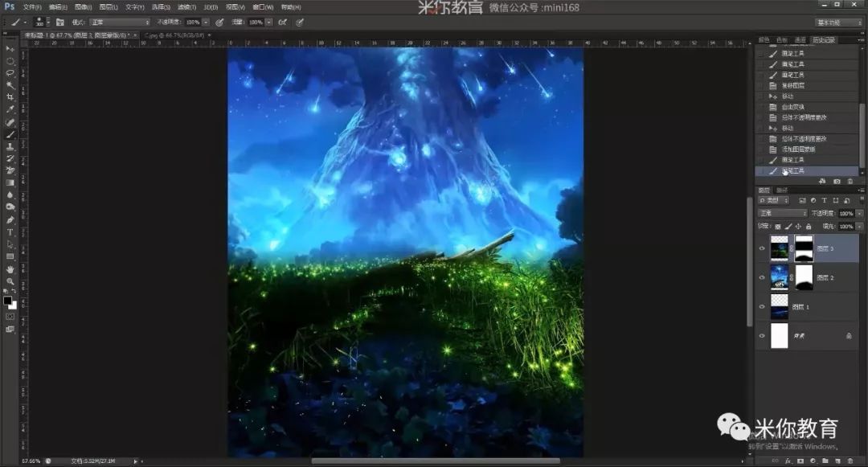Screen dimensions: 868x467
Task: Open layer blend mode dropdown
Action: click(x=784, y=213)
